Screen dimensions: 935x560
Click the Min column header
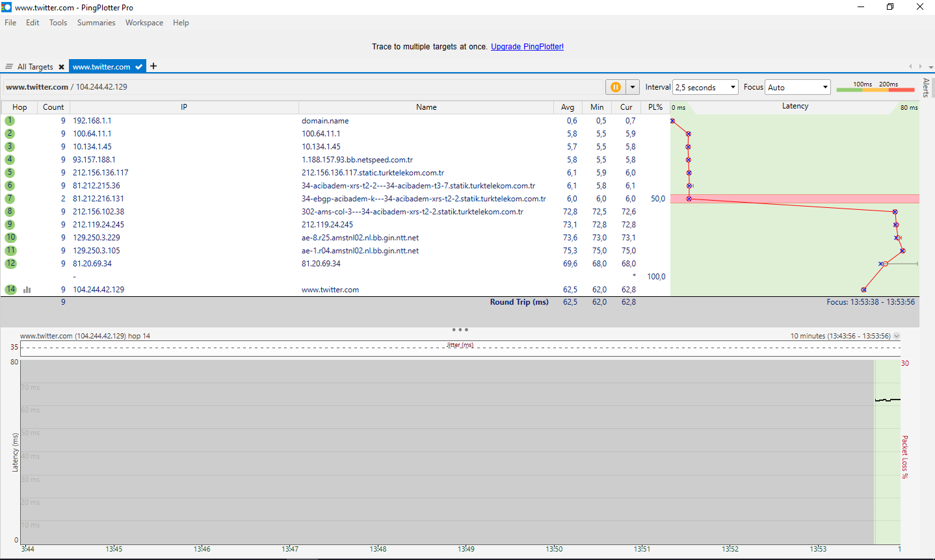click(597, 107)
